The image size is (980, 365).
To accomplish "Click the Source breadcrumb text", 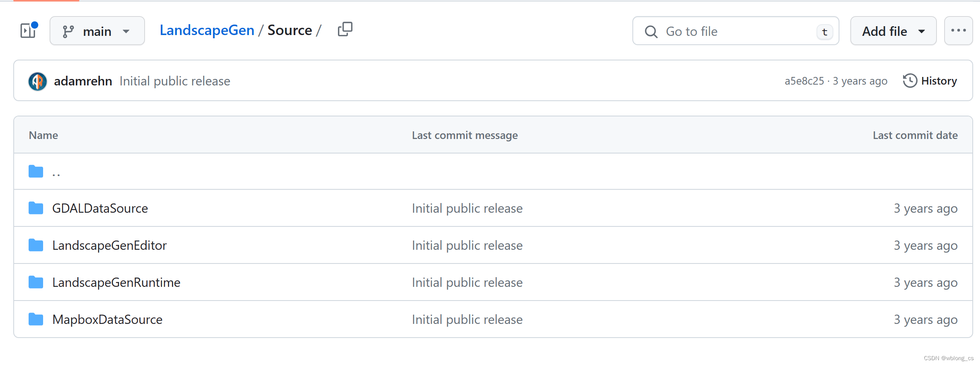I will 290,30.
